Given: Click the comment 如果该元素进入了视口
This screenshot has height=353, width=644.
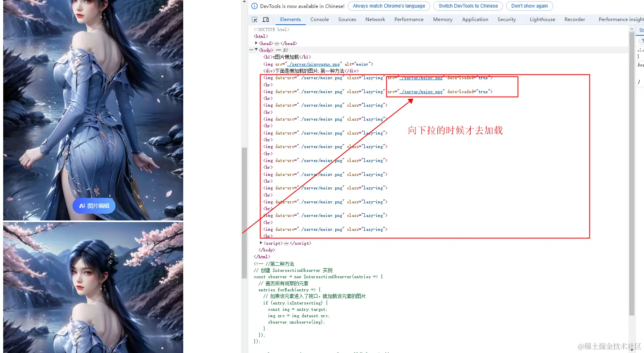Looking at the screenshot, I should coord(314,296).
